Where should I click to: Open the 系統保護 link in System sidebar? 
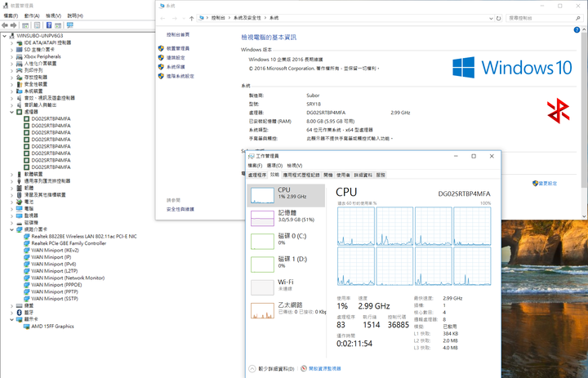[x=176, y=67]
